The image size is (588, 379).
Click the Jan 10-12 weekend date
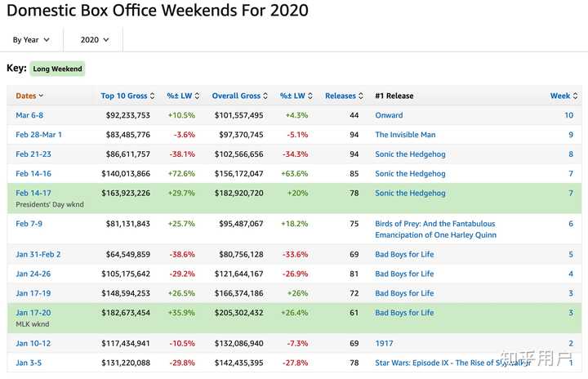[x=34, y=343]
